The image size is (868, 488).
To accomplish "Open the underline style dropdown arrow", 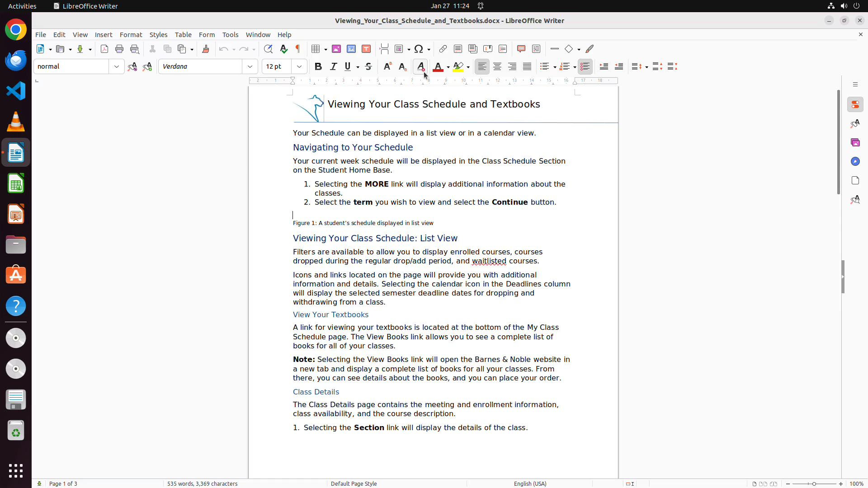I will coord(358,67).
